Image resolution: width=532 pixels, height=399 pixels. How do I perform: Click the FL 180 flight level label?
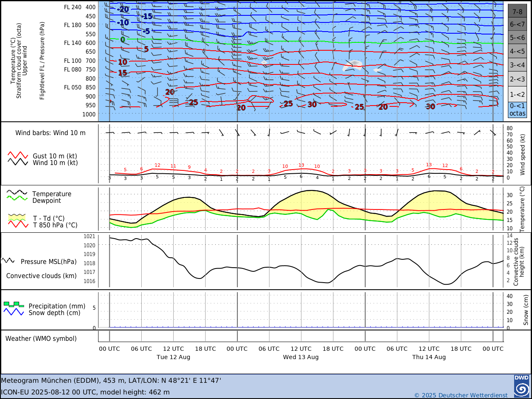(x=73, y=25)
